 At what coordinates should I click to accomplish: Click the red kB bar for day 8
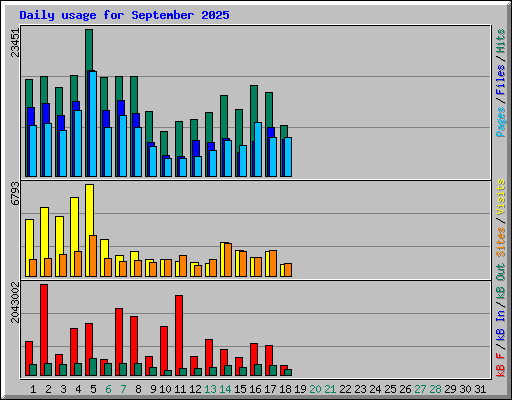point(134,339)
